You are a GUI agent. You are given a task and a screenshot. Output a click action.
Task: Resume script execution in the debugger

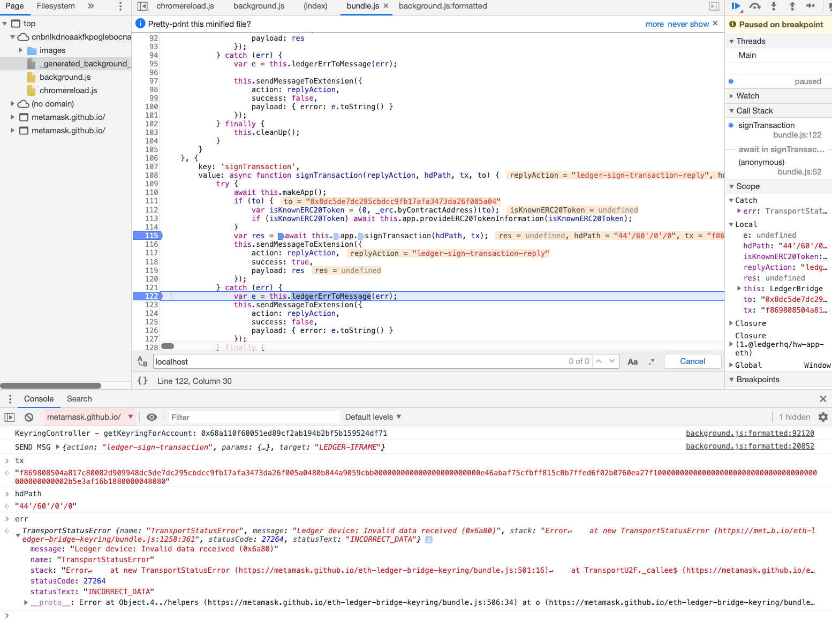click(736, 7)
